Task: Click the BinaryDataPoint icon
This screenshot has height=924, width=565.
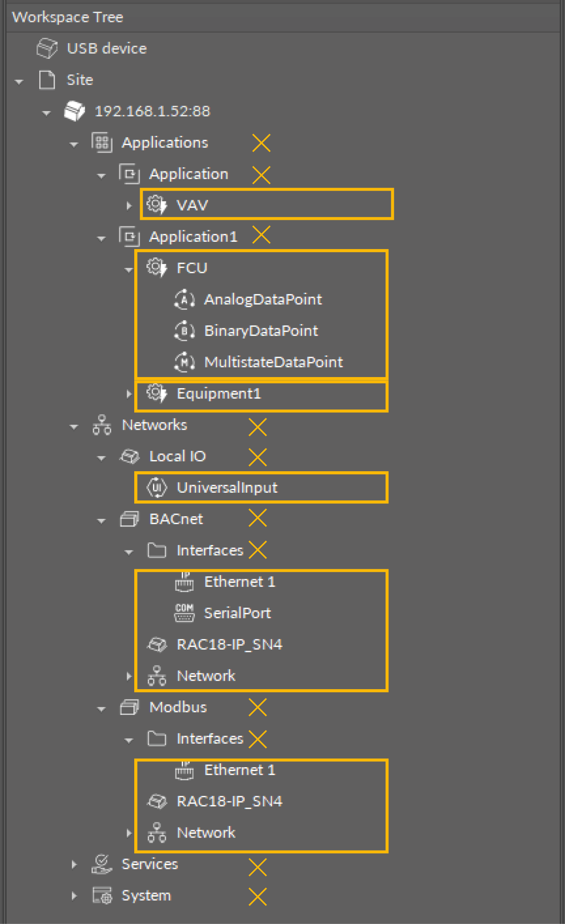Action: 184,331
